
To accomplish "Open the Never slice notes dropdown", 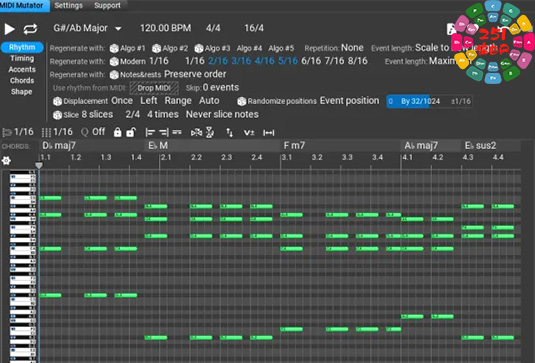I will coord(222,114).
